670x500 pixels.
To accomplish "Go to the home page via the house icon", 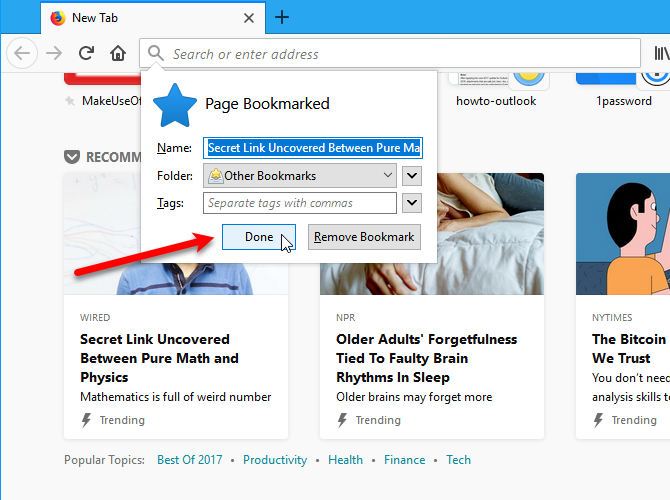I will [x=118, y=53].
